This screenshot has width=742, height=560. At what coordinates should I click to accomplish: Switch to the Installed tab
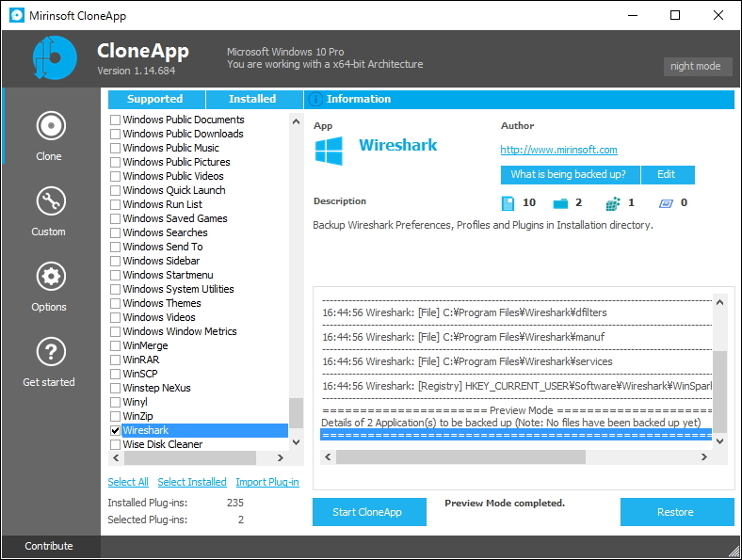(x=254, y=100)
